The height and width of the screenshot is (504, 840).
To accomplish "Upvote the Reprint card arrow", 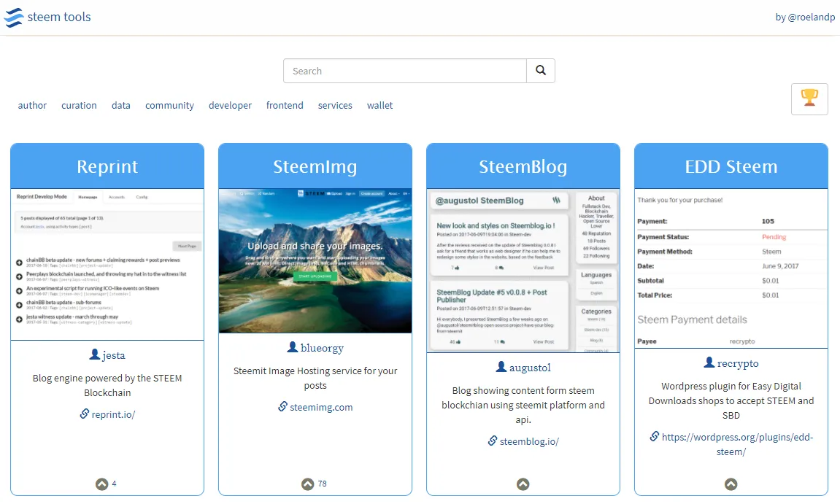I will click(x=101, y=484).
